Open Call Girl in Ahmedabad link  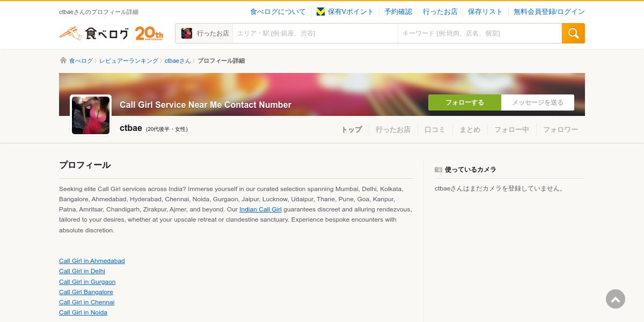[x=92, y=261]
